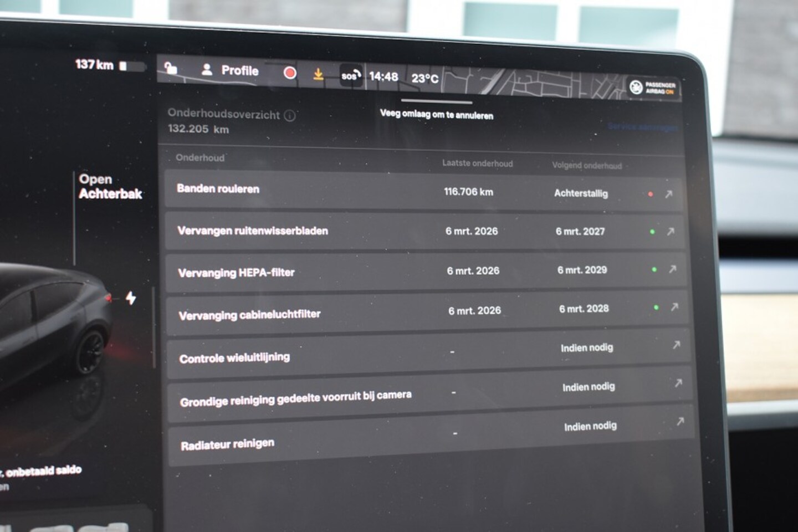This screenshot has height=532, width=798.
Task: Select the Vervanging HEPA-filter item
Action: tap(426, 272)
